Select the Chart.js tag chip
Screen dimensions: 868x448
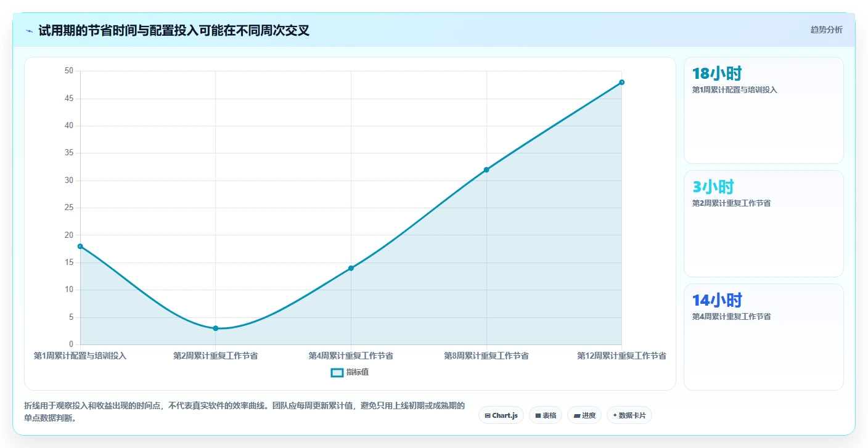coord(501,415)
